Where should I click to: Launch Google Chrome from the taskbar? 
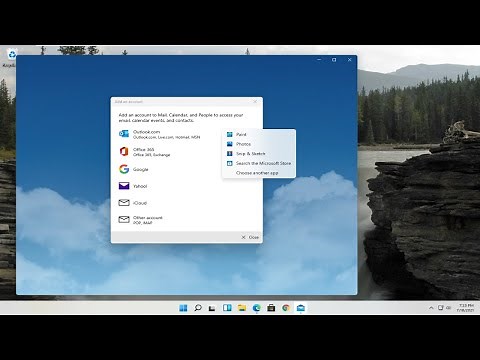point(286,308)
